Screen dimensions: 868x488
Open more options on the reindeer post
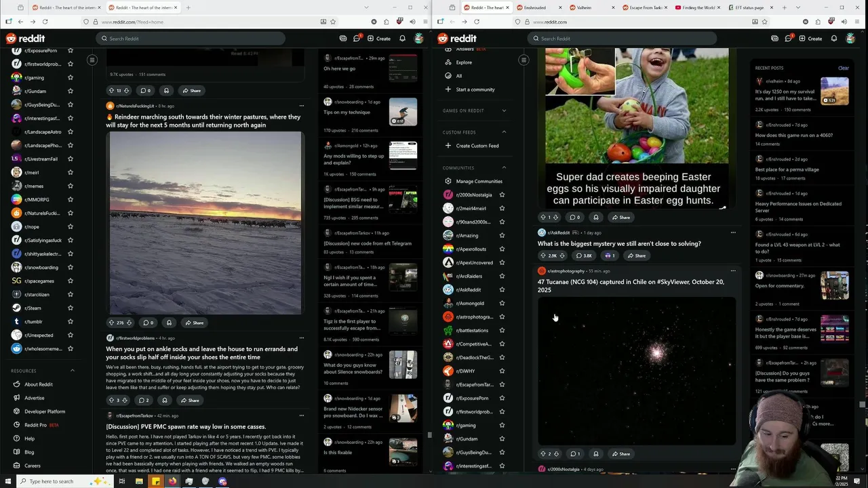click(302, 106)
